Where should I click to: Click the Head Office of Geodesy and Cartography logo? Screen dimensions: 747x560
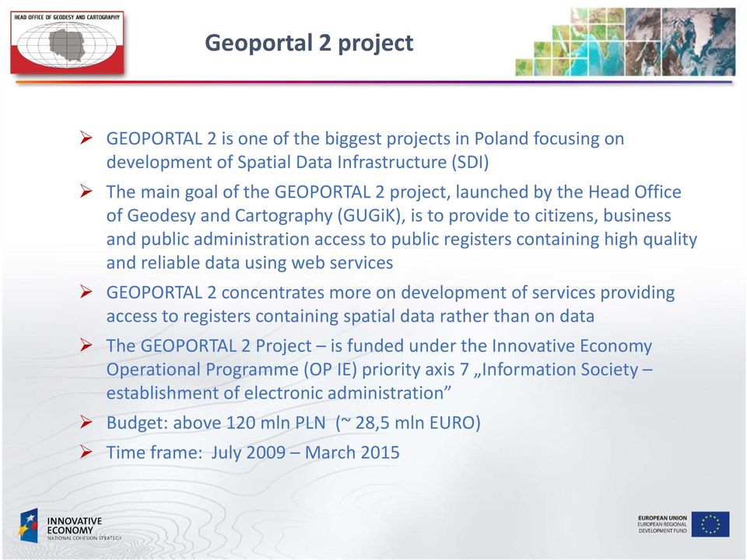pyautogui.click(x=67, y=42)
